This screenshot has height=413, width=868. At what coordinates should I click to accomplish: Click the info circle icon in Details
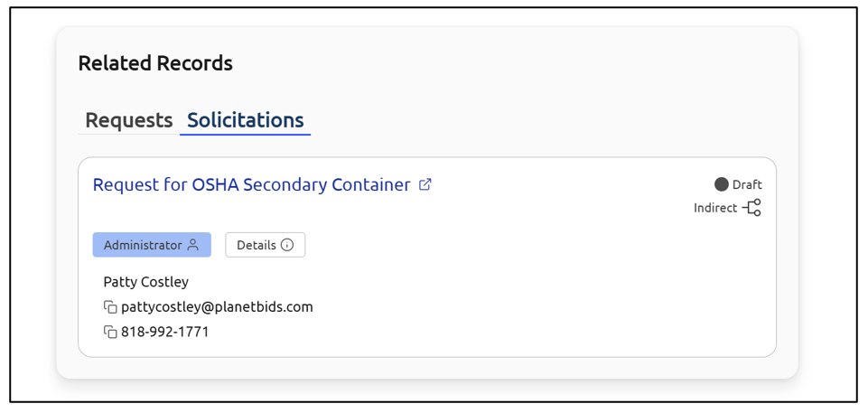tap(287, 245)
